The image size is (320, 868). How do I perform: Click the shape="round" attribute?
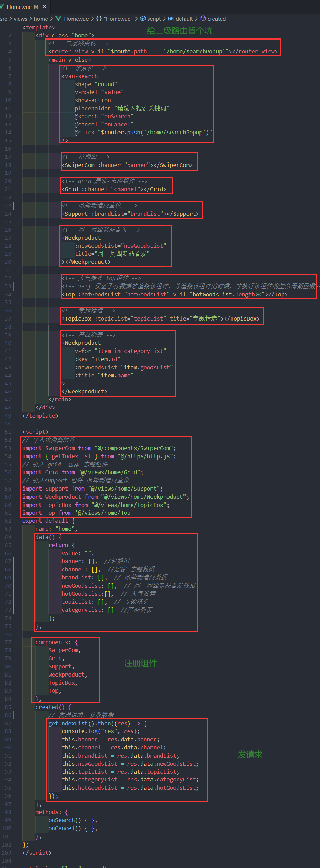(96, 84)
